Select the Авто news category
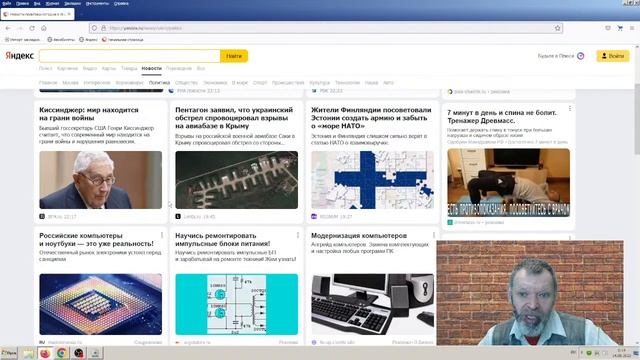The height and width of the screenshot is (360, 640). point(388,82)
